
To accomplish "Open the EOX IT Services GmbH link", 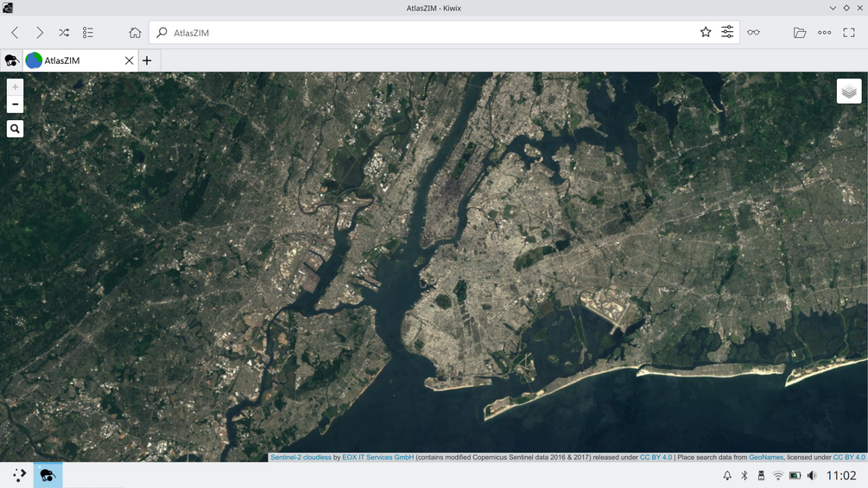I will (x=377, y=457).
